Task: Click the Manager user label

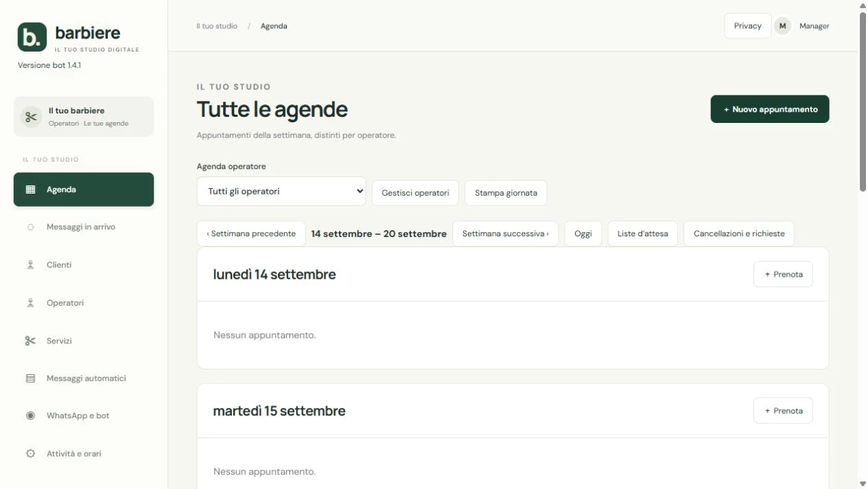Action: click(x=814, y=26)
